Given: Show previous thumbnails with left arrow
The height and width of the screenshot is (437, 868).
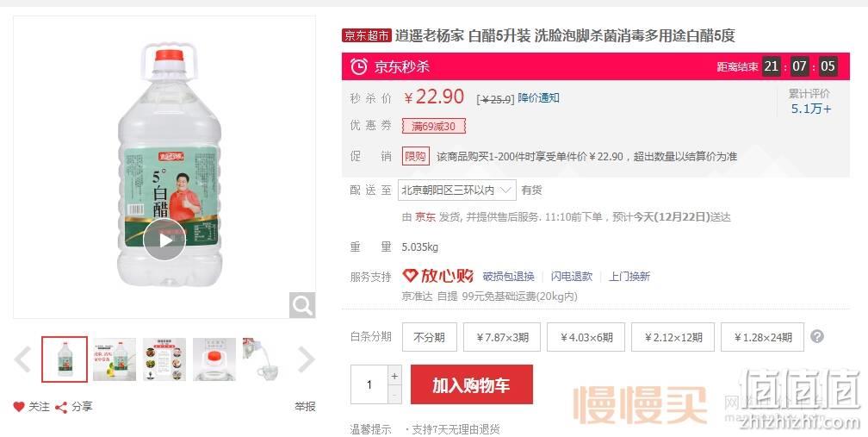Looking at the screenshot, I should click(x=22, y=359).
